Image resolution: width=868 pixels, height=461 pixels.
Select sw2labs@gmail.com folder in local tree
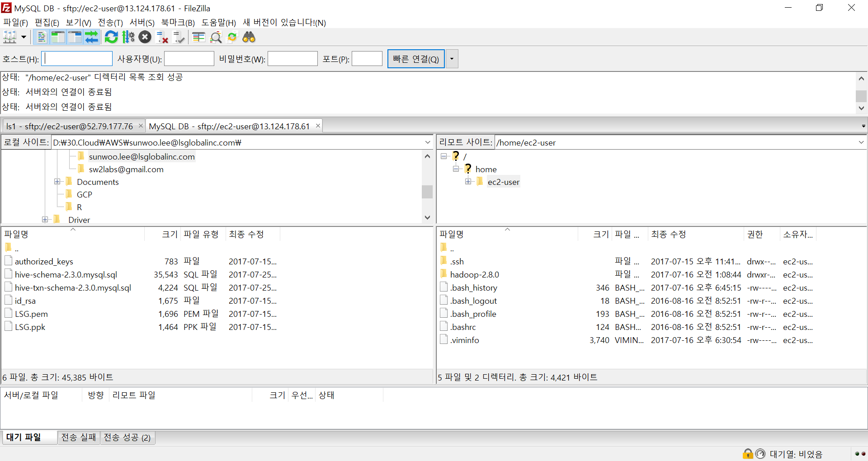(x=126, y=169)
